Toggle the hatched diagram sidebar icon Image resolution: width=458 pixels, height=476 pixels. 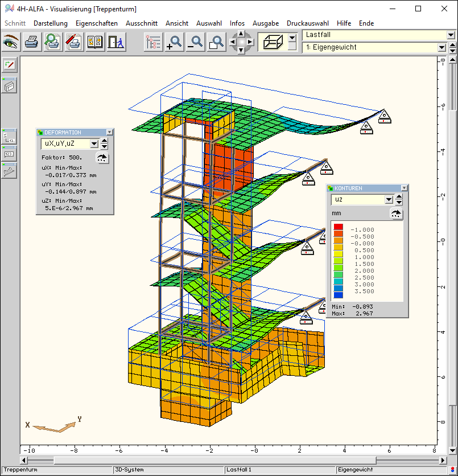tap(9, 171)
